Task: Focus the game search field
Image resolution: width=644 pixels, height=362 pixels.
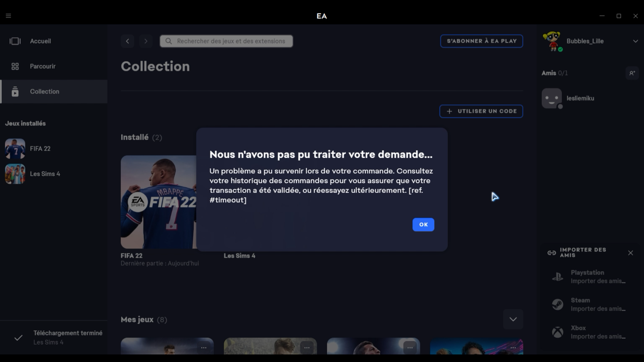Action: [x=226, y=41]
